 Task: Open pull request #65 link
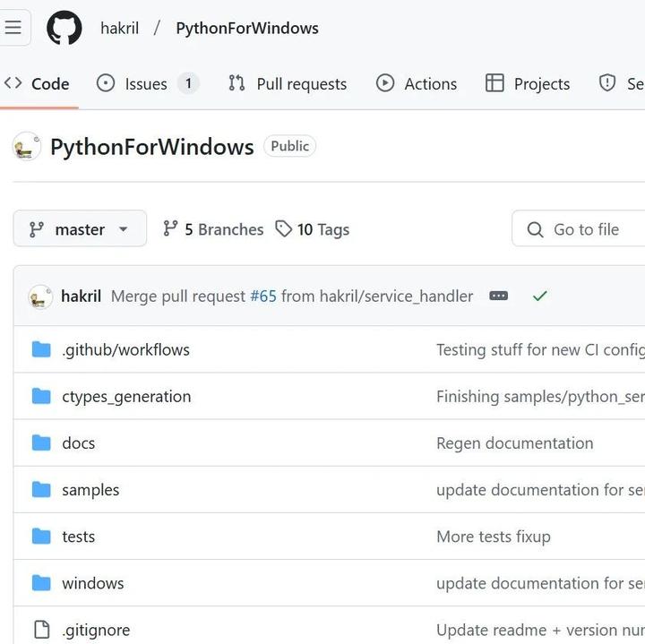pos(263,296)
